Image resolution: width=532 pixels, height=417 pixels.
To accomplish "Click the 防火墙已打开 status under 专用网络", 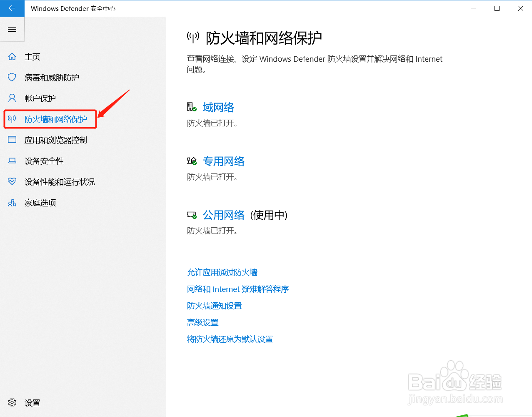I will coord(212,177).
